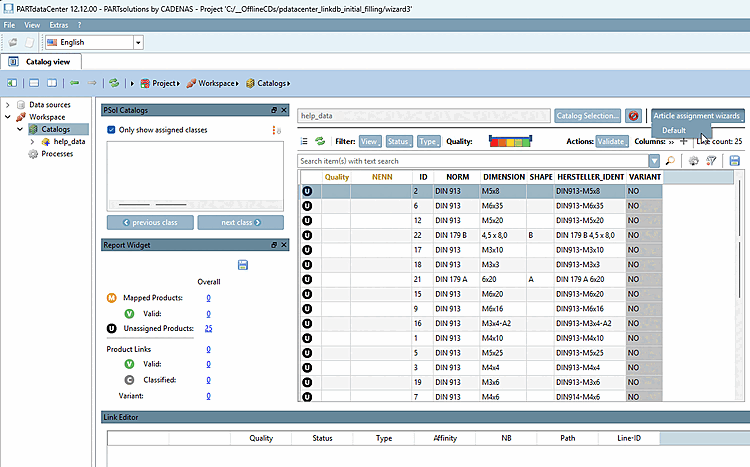Image resolution: width=750 pixels, height=467 pixels.
Task: Click the Quality color bar indicator
Action: [510, 141]
